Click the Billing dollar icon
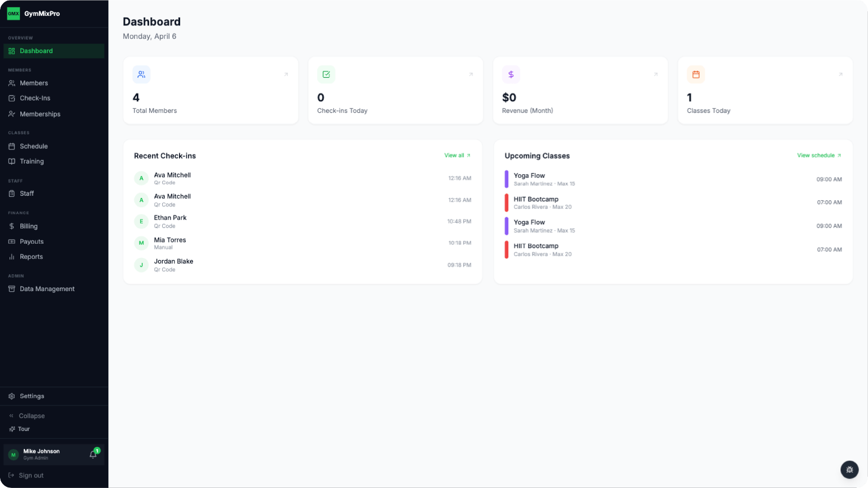This screenshot has height=488, width=868. [x=12, y=226]
